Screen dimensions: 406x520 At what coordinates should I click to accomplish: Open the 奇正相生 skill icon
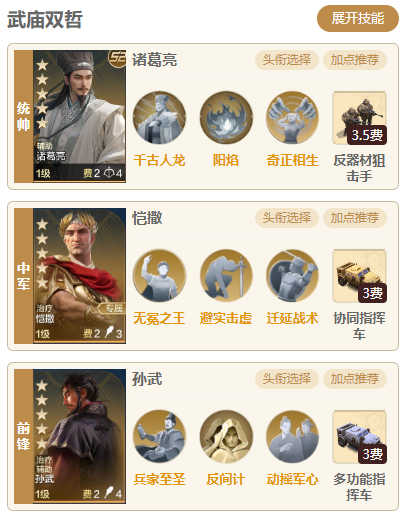(292, 118)
